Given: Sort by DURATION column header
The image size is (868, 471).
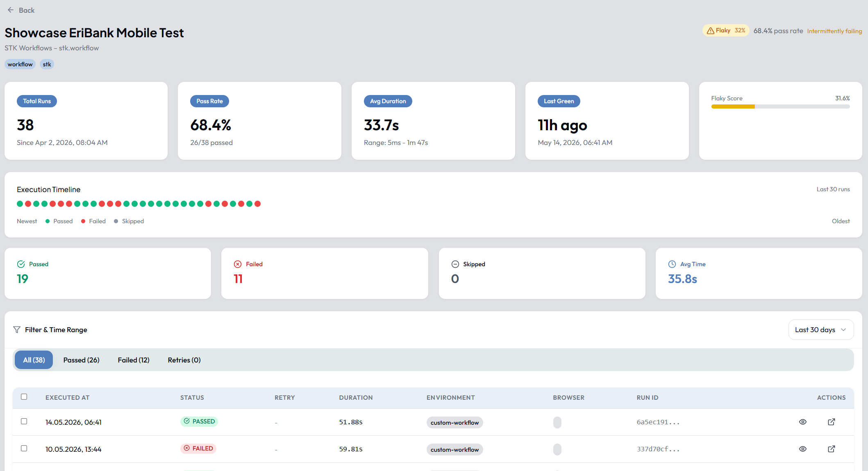Looking at the screenshot, I should click(x=356, y=398).
